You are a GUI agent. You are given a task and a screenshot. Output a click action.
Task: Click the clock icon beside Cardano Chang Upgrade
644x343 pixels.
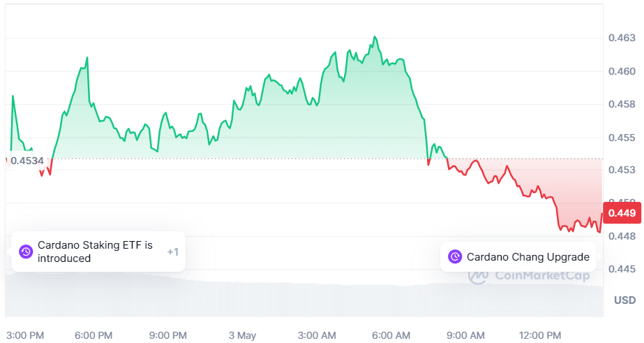[x=455, y=256]
